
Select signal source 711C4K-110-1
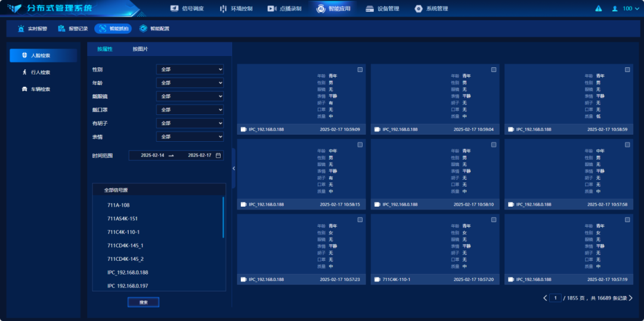pos(123,232)
